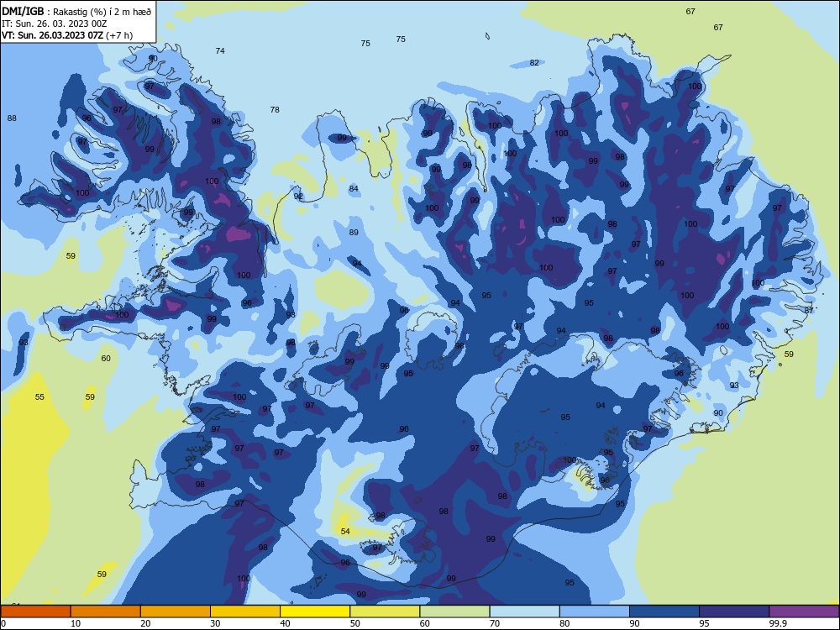Click the 92 humidity value label

pyautogui.click(x=298, y=196)
